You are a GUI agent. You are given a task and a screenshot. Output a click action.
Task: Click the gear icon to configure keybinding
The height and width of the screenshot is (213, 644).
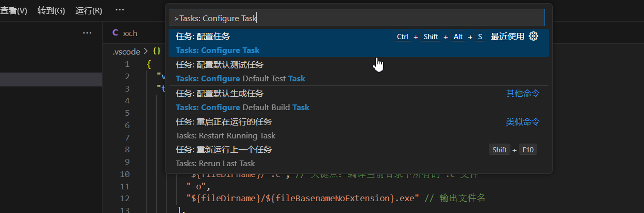[x=534, y=37]
